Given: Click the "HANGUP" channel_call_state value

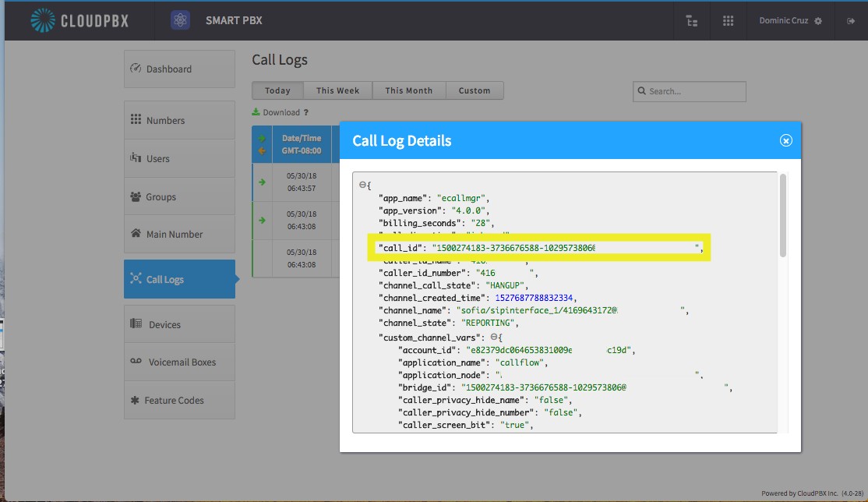Looking at the screenshot, I should click(x=504, y=285).
